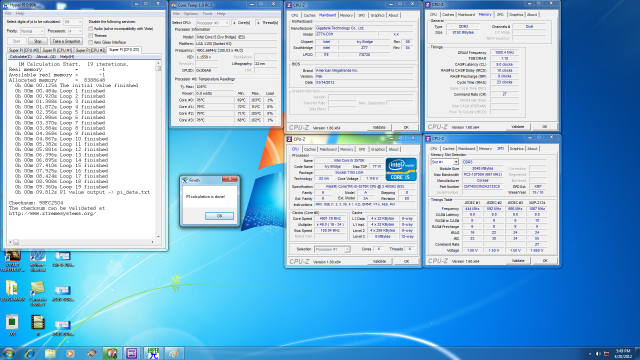Select Caches tab in CPU-Z processor window
640x360 pixels.
click(x=310, y=149)
